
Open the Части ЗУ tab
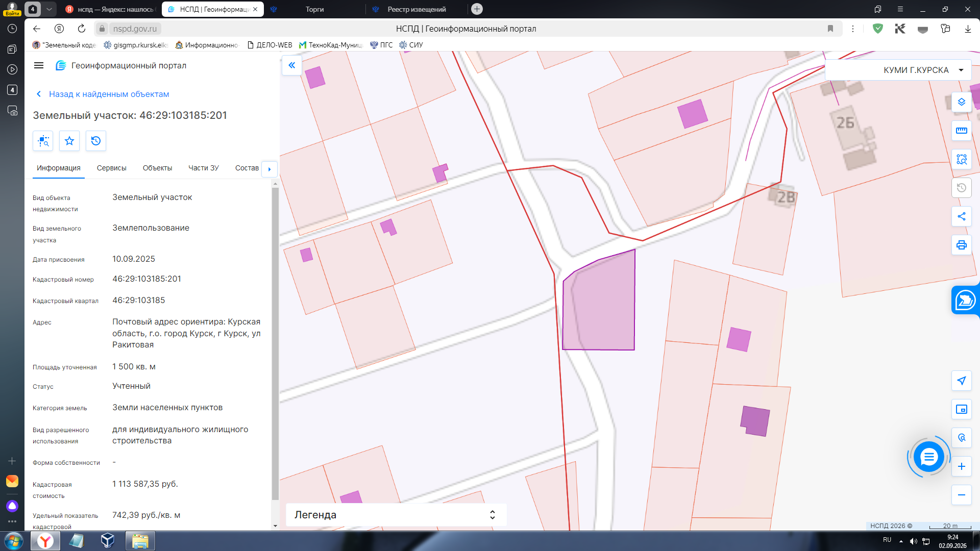[203, 168]
